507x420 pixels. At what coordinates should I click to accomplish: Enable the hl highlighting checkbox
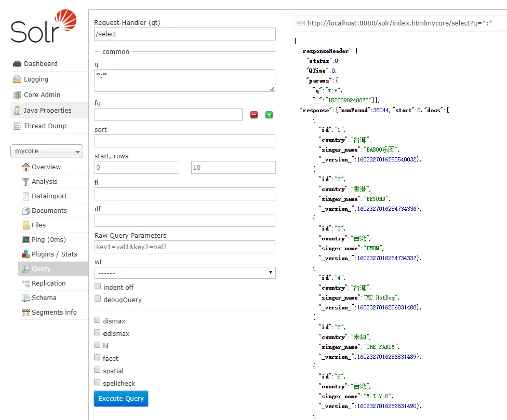(x=97, y=345)
